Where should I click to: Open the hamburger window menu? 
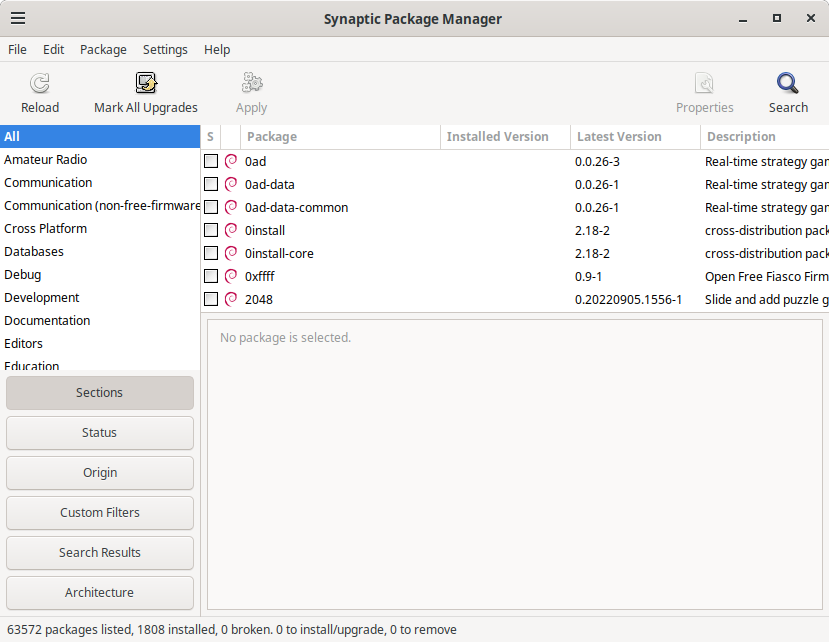click(18, 19)
